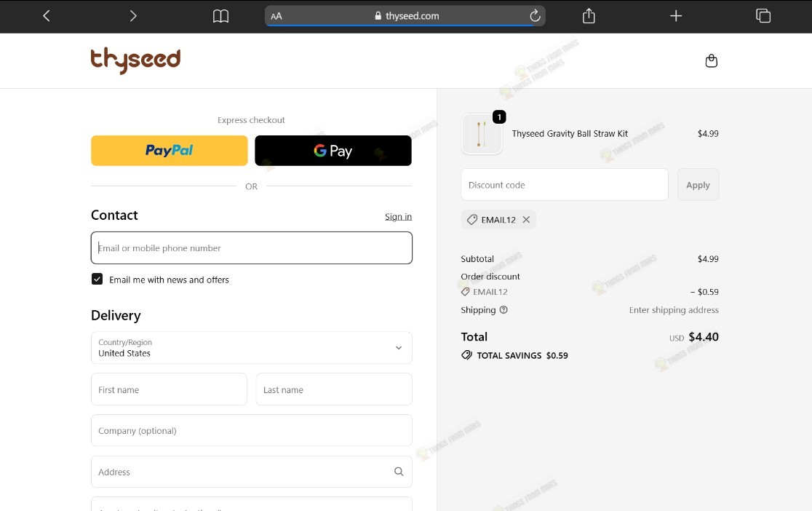
Task: Open the bookmarks book icon
Action: point(220,16)
